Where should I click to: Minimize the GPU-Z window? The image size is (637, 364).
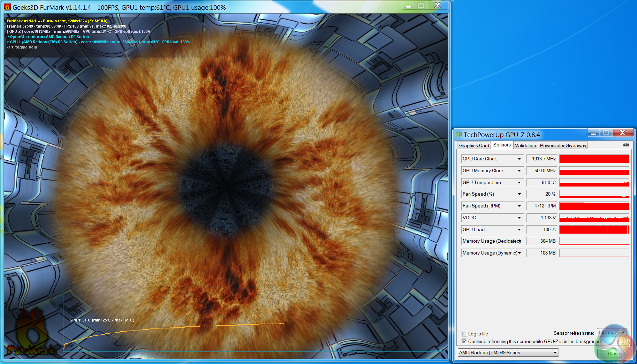pyautogui.click(x=593, y=133)
